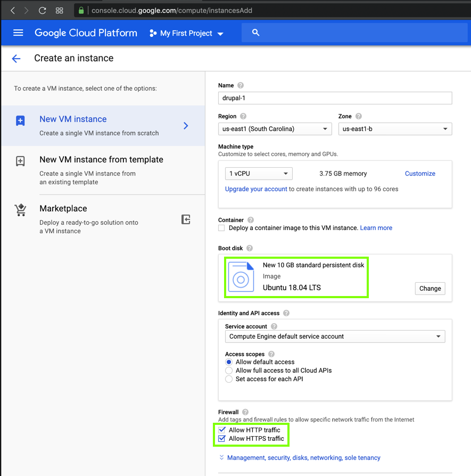Click the Marketplace shopping cart icon
The image size is (471, 476).
click(21, 210)
